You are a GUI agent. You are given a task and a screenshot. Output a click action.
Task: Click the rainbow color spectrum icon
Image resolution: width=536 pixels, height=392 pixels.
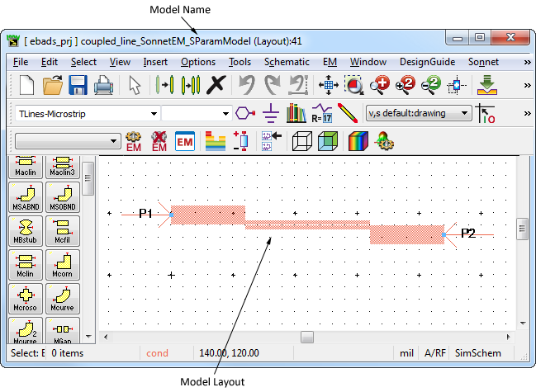pyautogui.click(x=357, y=141)
